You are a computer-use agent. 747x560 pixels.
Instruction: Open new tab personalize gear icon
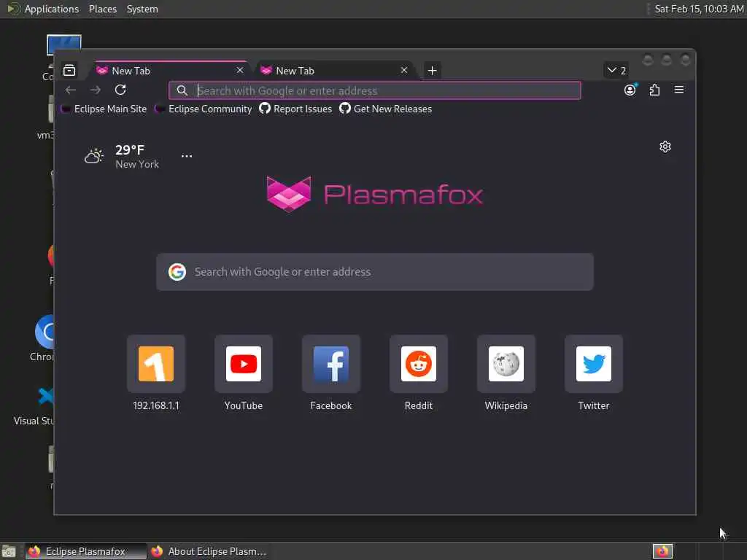(665, 147)
